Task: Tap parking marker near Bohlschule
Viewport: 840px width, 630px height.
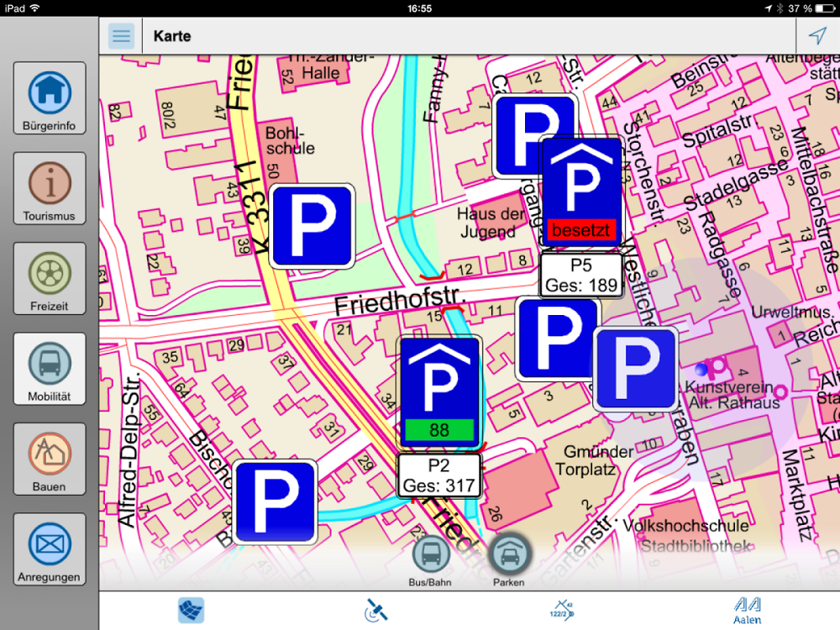Action: [312, 226]
